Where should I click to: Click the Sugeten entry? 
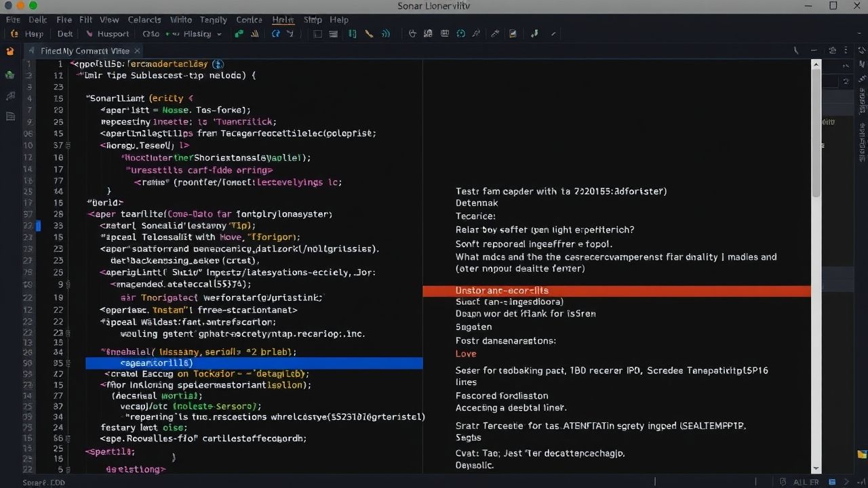[x=473, y=327]
